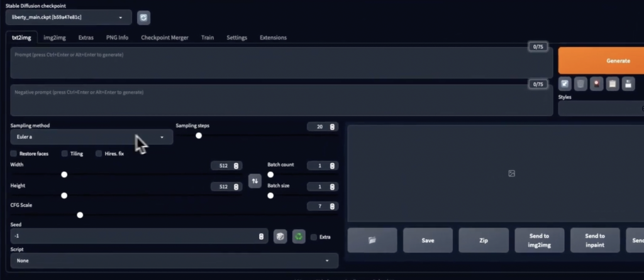Click the Height slider handle
644x280 pixels.
(x=64, y=195)
